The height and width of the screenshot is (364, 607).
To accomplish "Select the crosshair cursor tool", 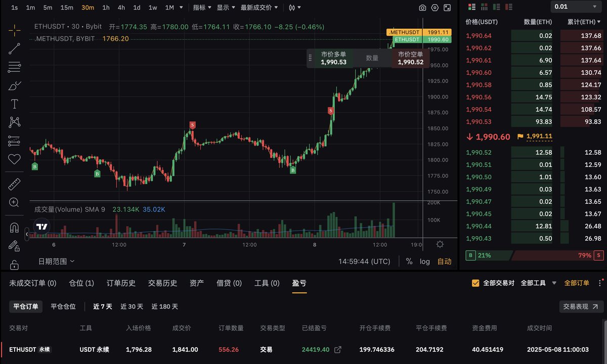I will click(14, 30).
